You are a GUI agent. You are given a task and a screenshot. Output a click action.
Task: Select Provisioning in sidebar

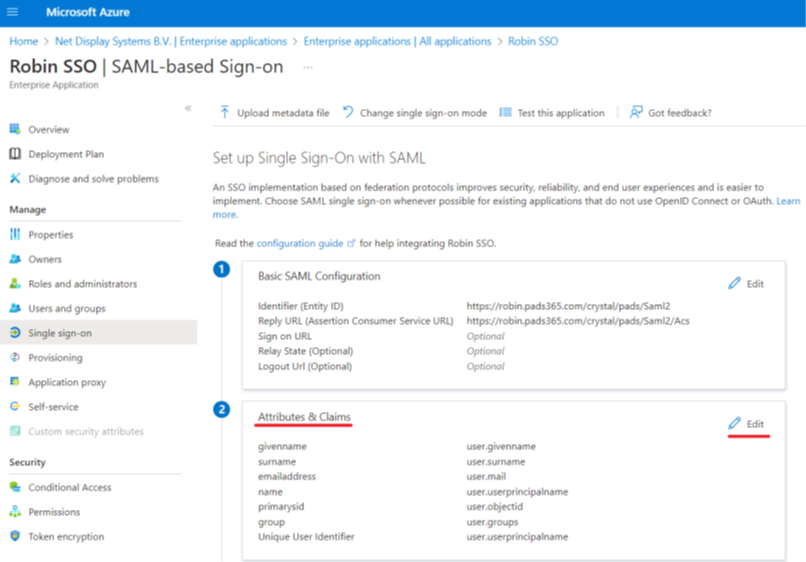[55, 358]
